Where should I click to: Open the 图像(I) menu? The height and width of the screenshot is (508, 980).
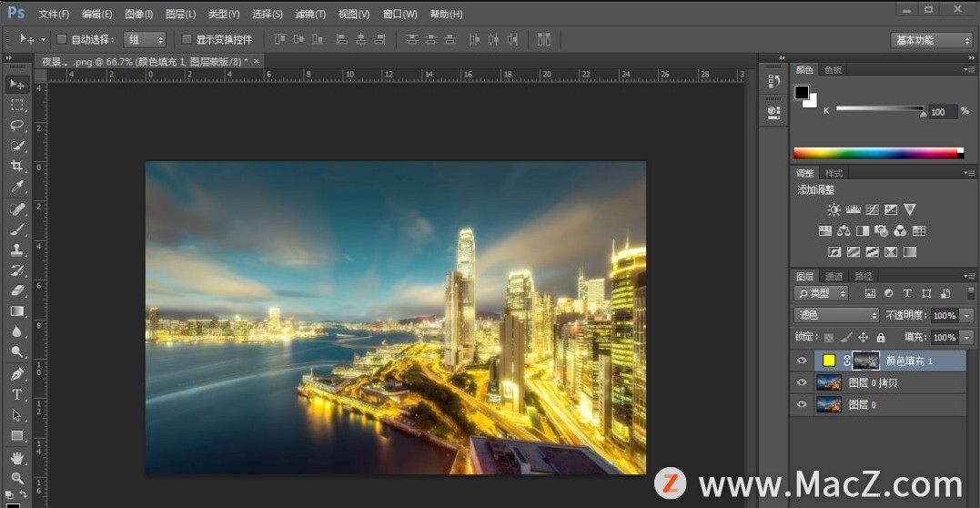click(x=138, y=14)
